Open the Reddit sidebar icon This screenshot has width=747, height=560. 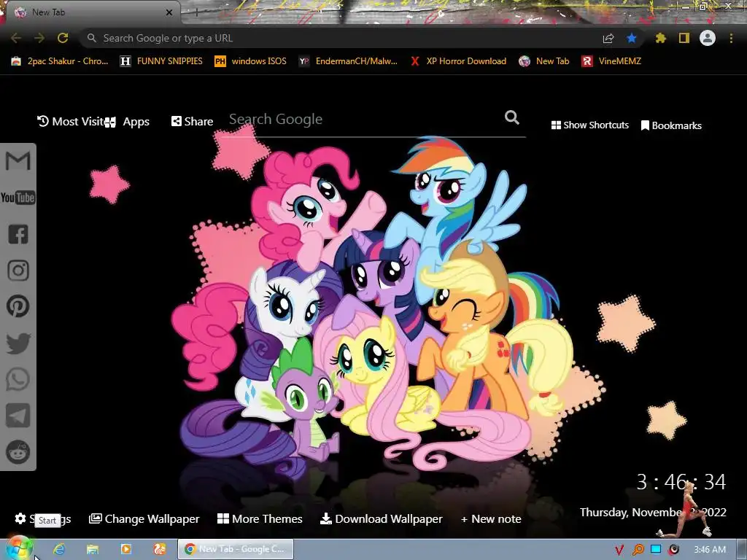pyautogui.click(x=18, y=452)
